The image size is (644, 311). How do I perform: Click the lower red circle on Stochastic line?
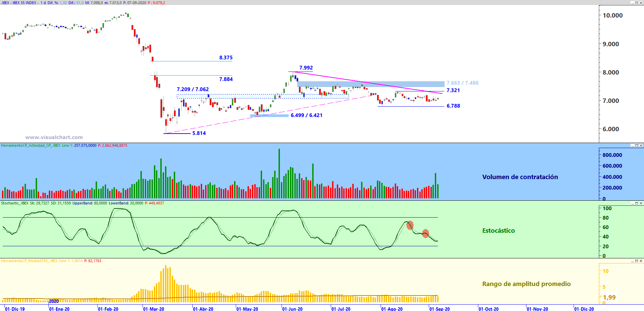pyautogui.click(x=425, y=234)
